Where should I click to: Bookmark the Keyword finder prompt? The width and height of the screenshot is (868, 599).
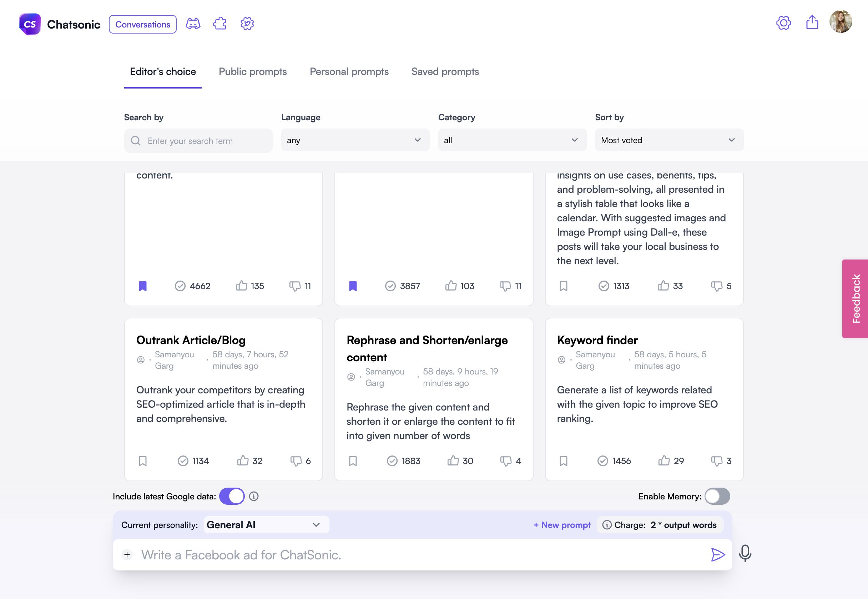[x=563, y=461]
